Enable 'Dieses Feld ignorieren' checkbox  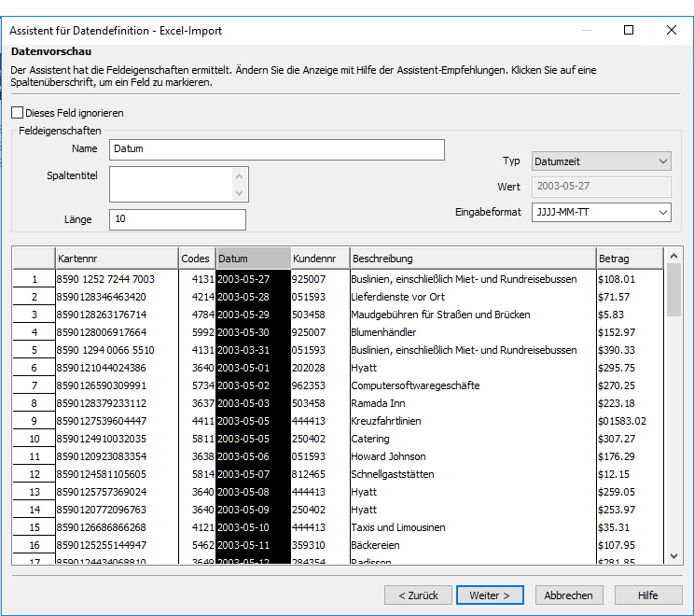pos(18,113)
